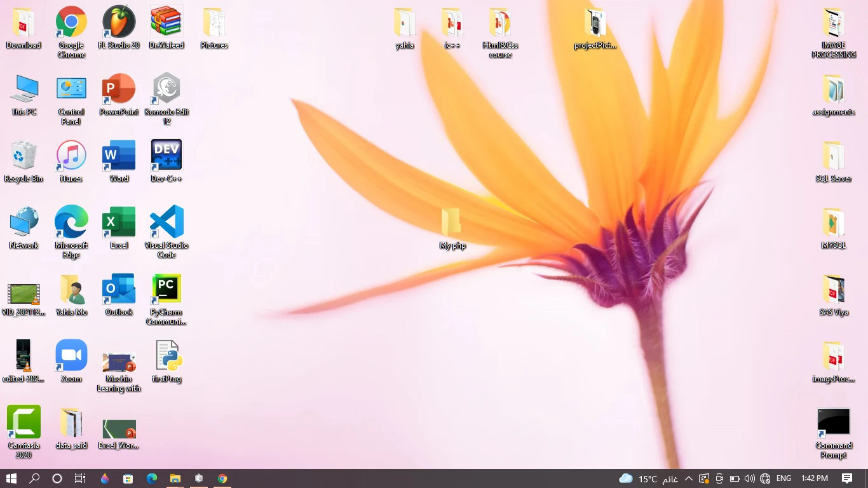The height and width of the screenshot is (488, 868).
Task: Open File Explorer from the taskbar
Action: (175, 478)
